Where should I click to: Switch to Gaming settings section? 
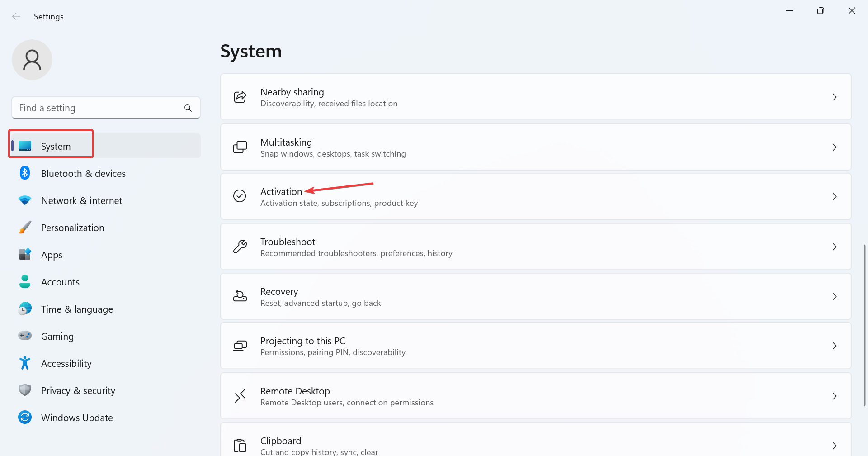pyautogui.click(x=57, y=337)
